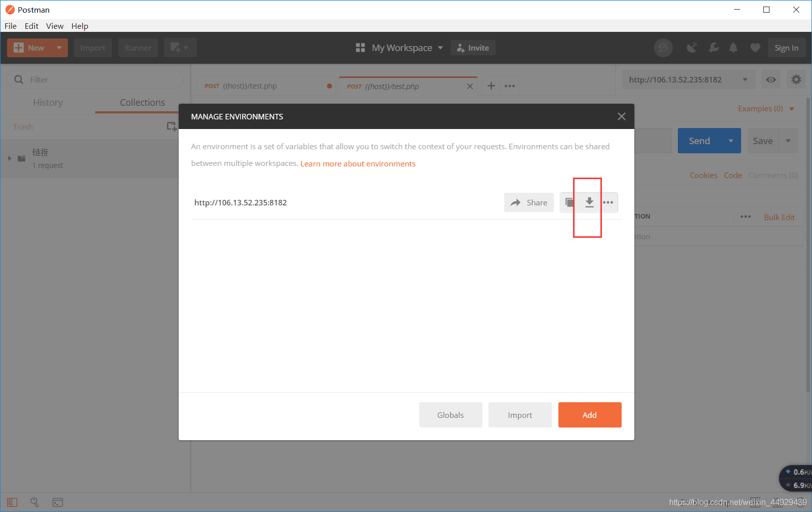Share the http://106.13.52.235:8182 environment
The width and height of the screenshot is (812, 512).
pyautogui.click(x=529, y=202)
